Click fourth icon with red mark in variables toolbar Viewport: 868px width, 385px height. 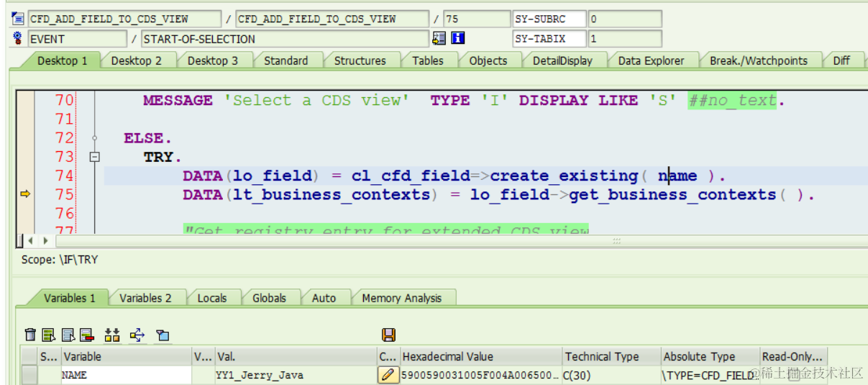87,335
